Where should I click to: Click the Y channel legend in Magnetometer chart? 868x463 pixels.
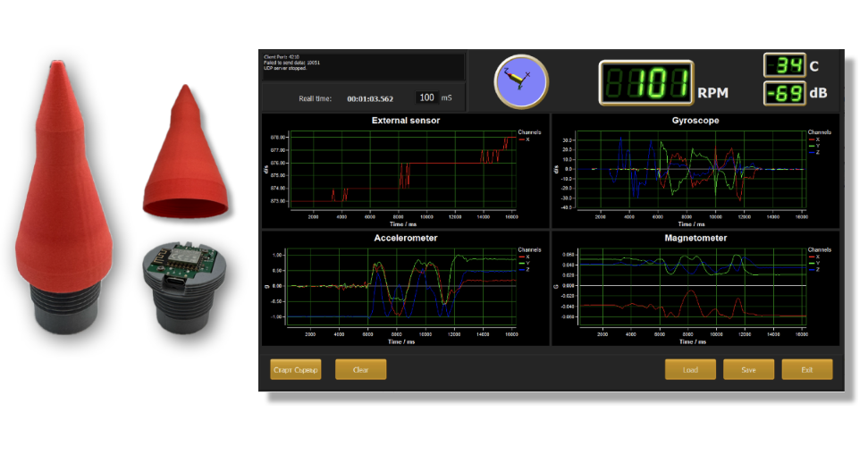tap(814, 263)
